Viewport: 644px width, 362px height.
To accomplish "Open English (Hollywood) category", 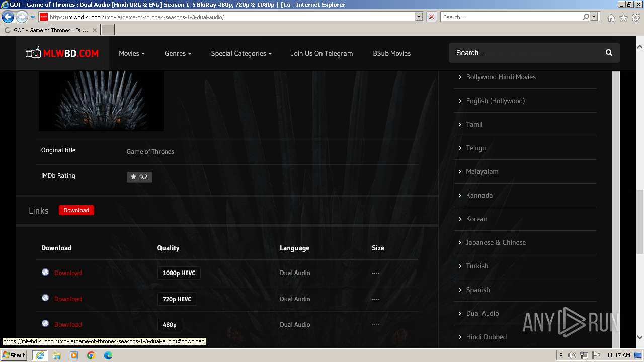I will pos(496,101).
